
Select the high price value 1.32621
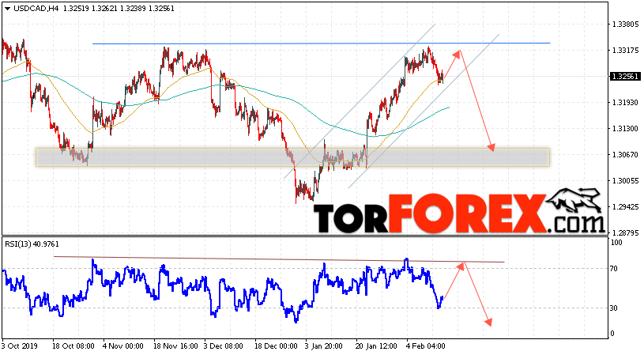(x=104, y=8)
